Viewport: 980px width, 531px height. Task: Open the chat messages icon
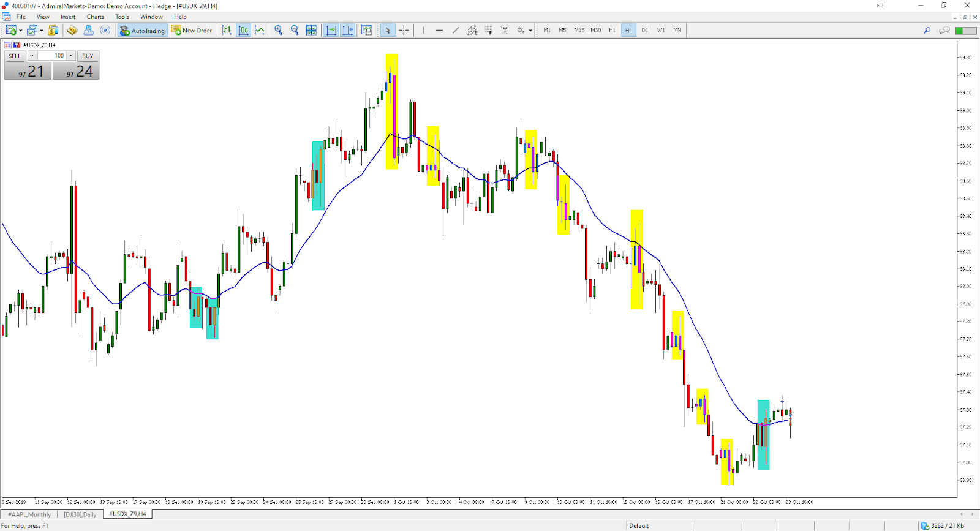[x=944, y=30]
